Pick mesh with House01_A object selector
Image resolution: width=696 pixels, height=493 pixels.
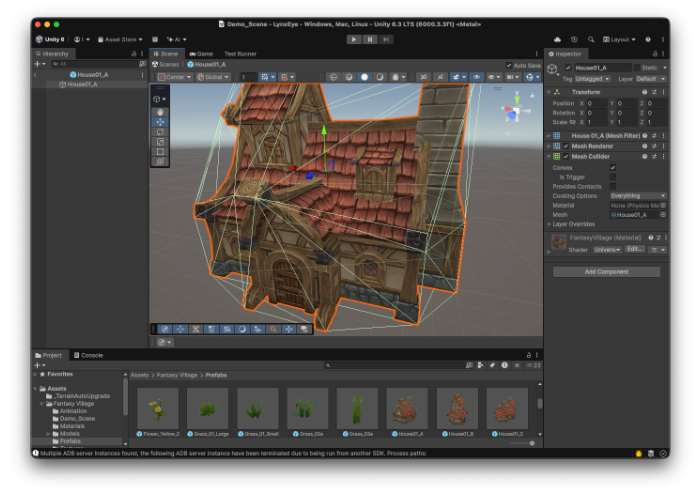[663, 215]
